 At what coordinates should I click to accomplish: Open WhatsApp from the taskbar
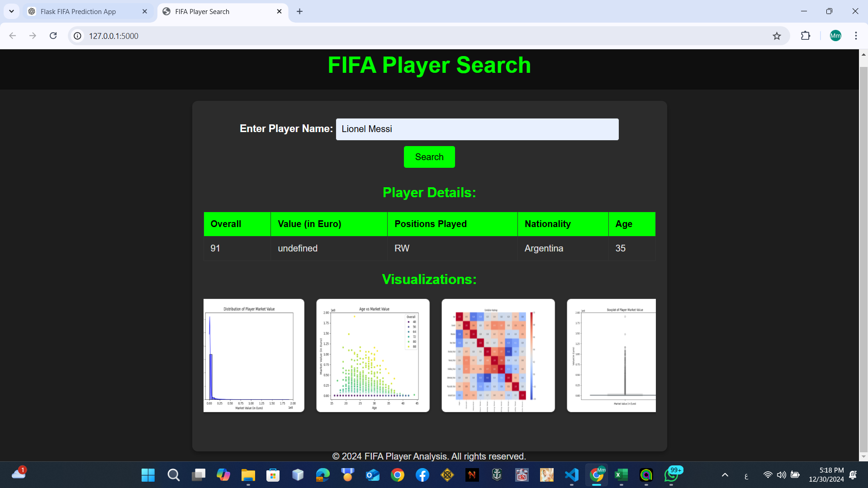point(671,475)
